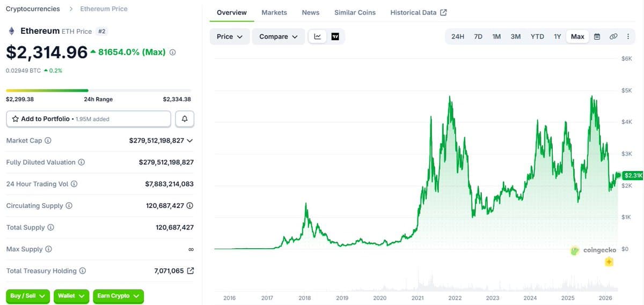Image resolution: width=644 pixels, height=305 pixels.
Task: Click the Ethereum diamond logo icon
Action: click(x=11, y=31)
